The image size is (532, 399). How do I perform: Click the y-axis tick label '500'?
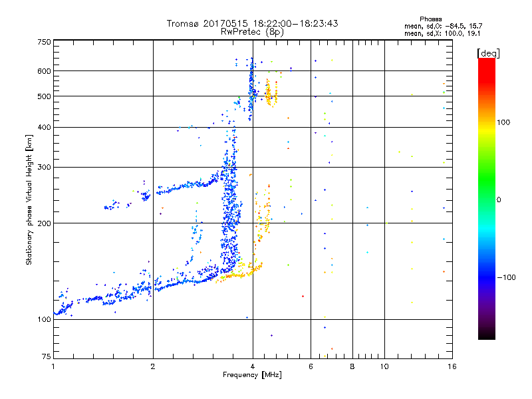click(x=44, y=96)
